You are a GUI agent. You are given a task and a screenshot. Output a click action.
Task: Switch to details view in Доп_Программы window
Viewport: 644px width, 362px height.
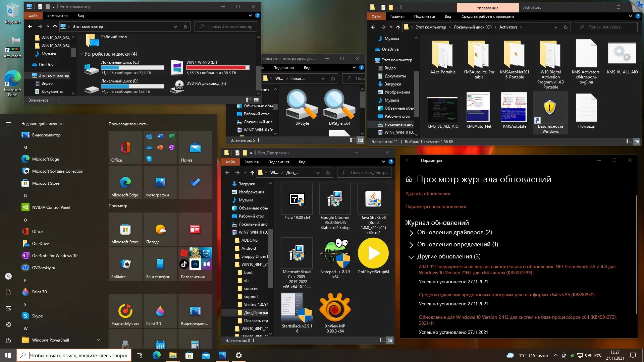(x=382, y=340)
